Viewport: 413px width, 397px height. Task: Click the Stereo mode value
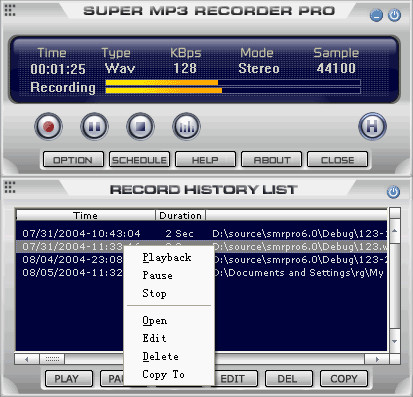[259, 68]
